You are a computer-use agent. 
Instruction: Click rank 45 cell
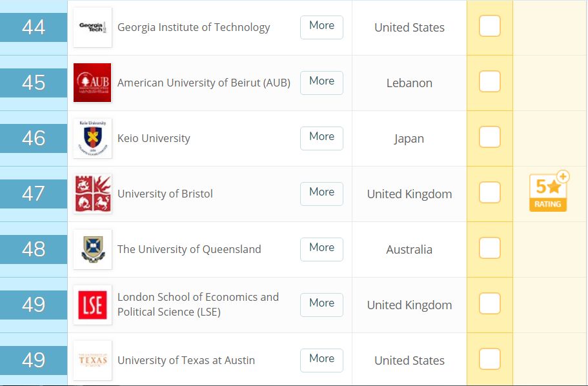point(34,83)
